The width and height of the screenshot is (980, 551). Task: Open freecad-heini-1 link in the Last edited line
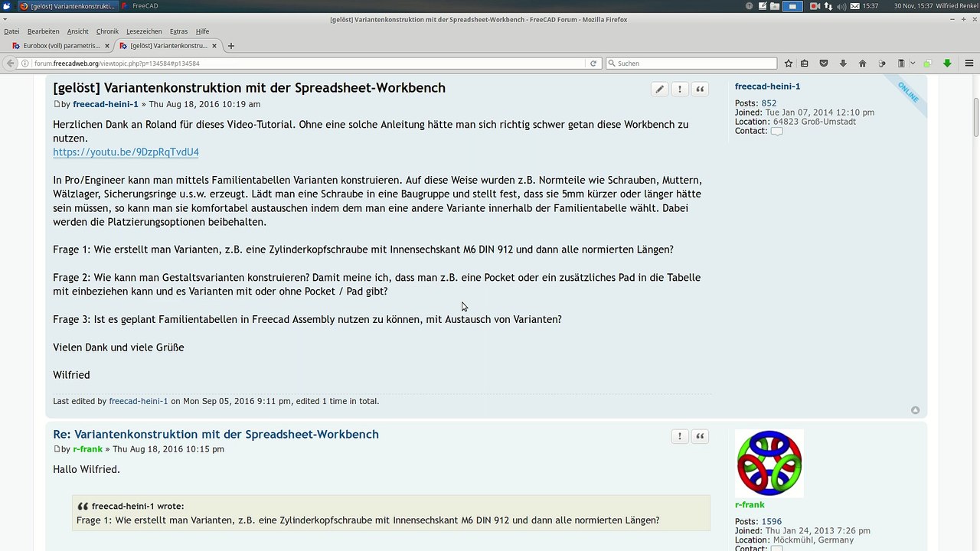139,401
